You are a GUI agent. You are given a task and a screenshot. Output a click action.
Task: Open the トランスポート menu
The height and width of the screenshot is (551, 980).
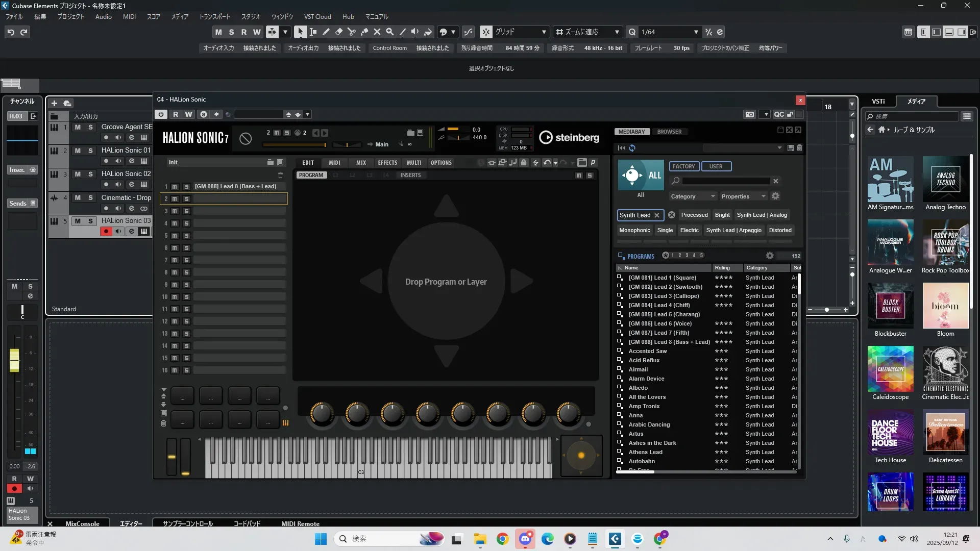tap(214, 17)
